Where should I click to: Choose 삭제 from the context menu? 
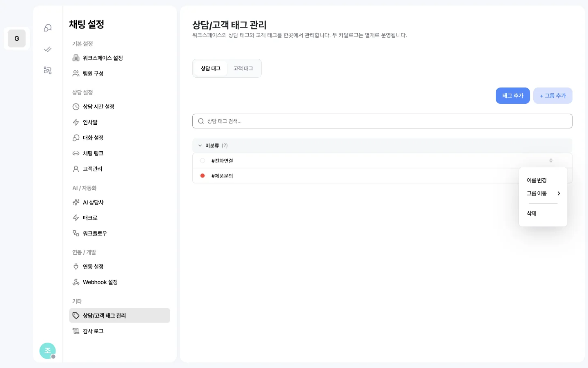coord(543,213)
